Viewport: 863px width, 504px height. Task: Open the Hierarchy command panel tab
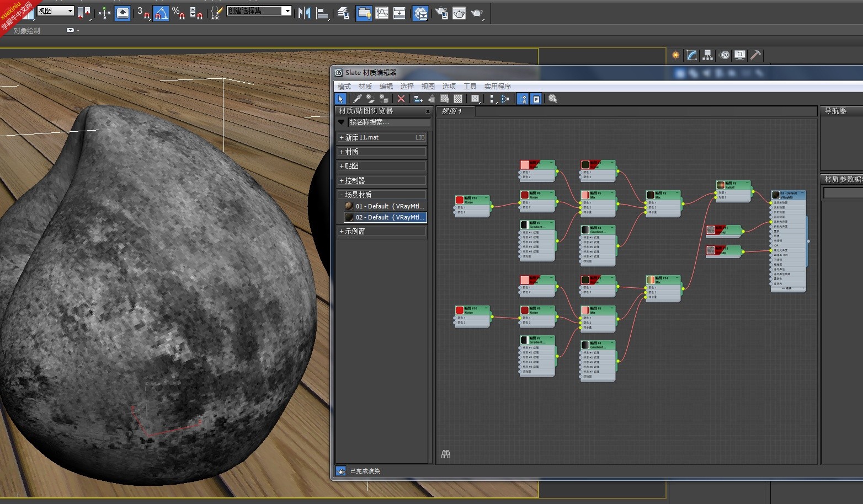click(x=707, y=55)
